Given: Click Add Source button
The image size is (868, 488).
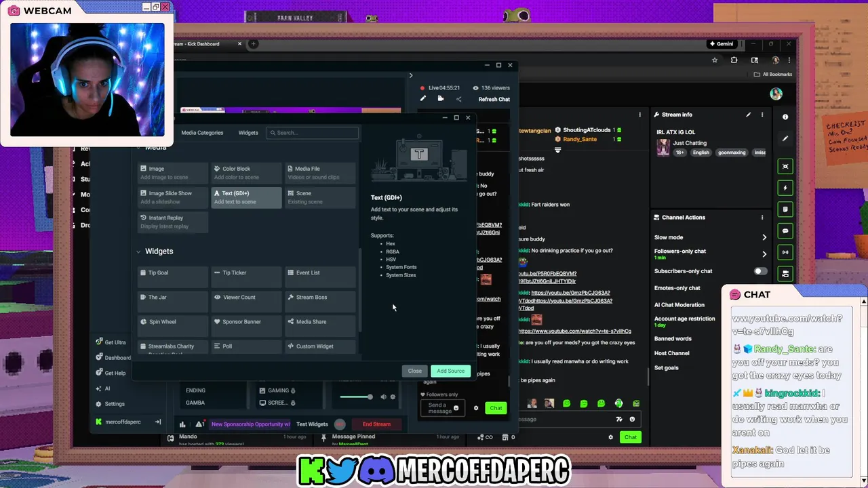Looking at the screenshot, I should 450,371.
